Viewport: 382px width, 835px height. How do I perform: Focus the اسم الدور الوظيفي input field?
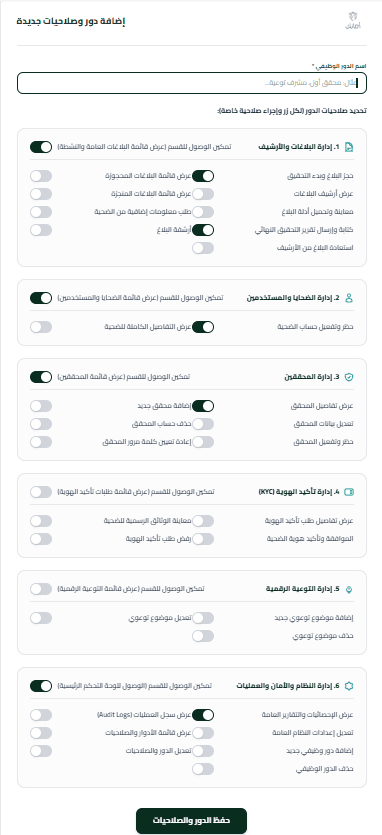click(192, 83)
